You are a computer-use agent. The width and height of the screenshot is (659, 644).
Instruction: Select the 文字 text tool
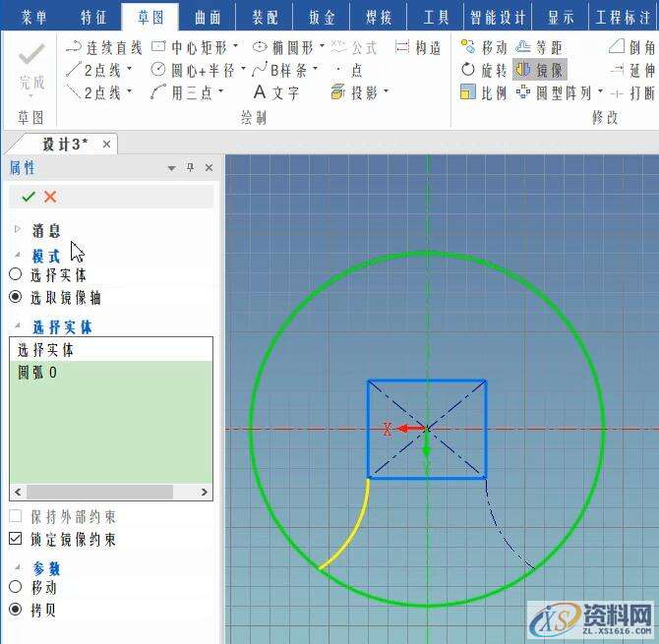[276, 92]
